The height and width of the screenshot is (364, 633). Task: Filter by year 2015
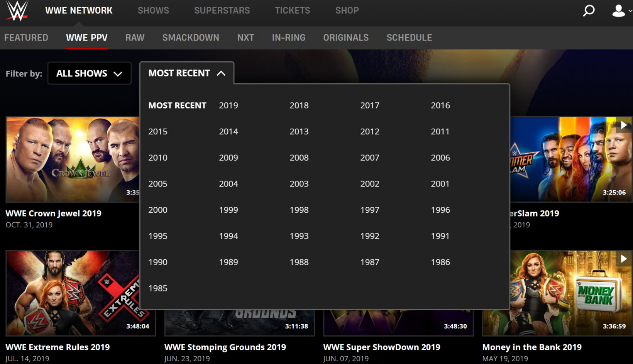tap(158, 132)
